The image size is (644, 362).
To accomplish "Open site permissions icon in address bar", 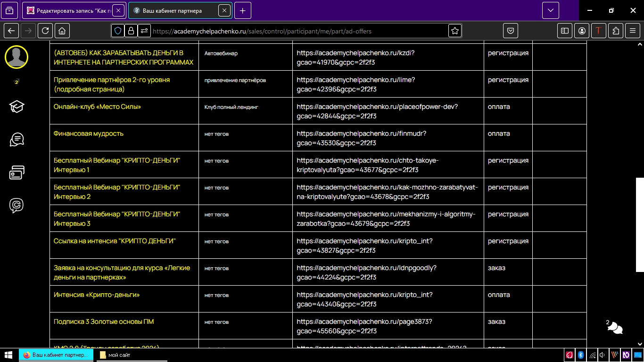I will pos(144,31).
